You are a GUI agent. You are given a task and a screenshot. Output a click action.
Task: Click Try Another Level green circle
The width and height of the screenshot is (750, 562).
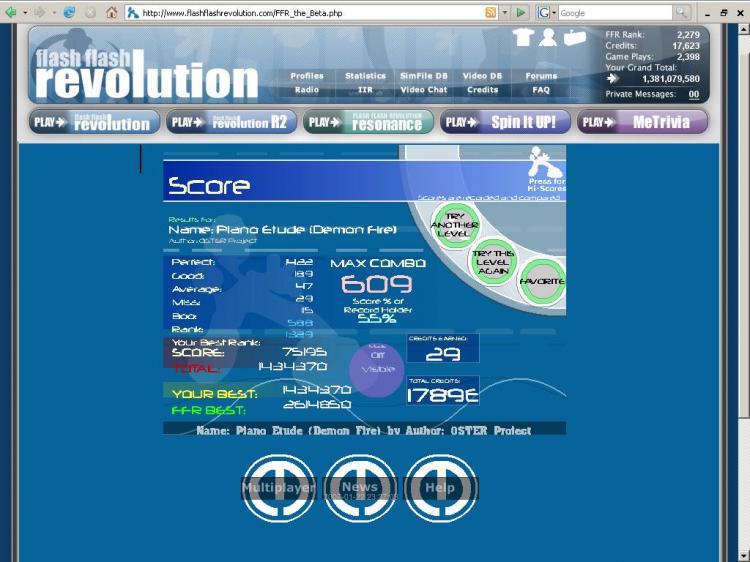[x=455, y=225]
